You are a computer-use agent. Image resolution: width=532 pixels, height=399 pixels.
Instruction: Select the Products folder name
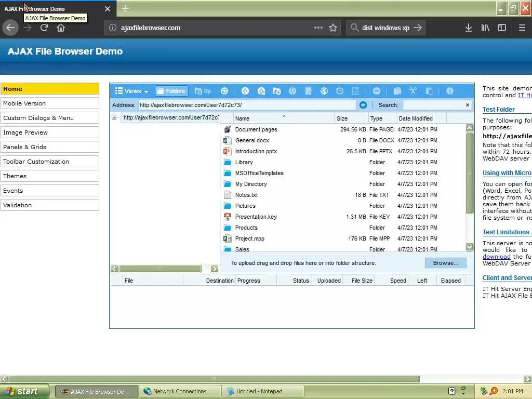(x=246, y=228)
